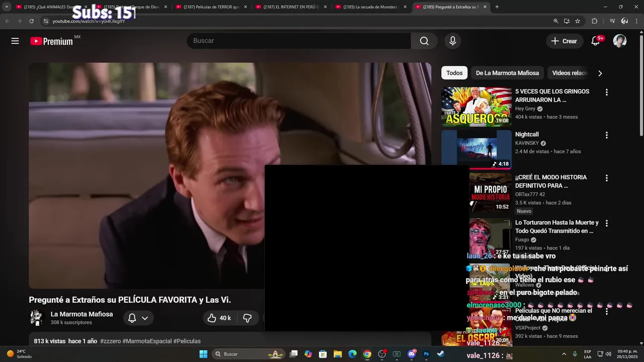Open Microsoft Edge from the taskbar
Image resolution: width=644 pixels, height=362 pixels.
tap(353, 354)
